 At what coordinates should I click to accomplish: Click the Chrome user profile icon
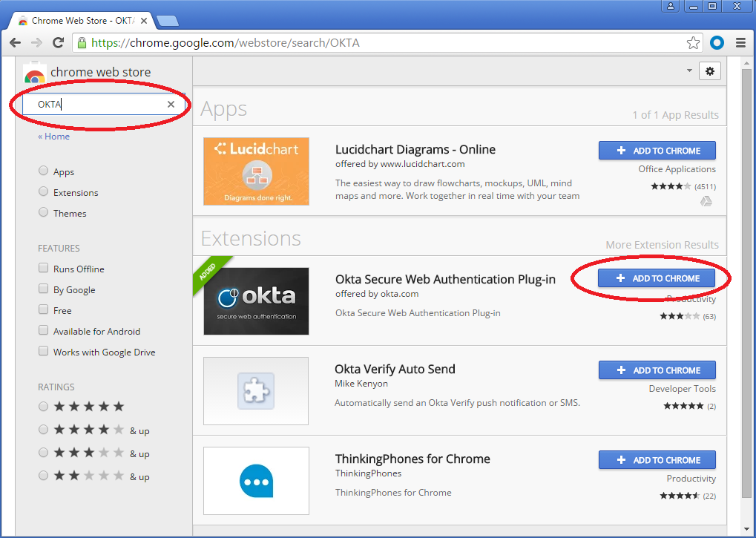(x=670, y=6)
